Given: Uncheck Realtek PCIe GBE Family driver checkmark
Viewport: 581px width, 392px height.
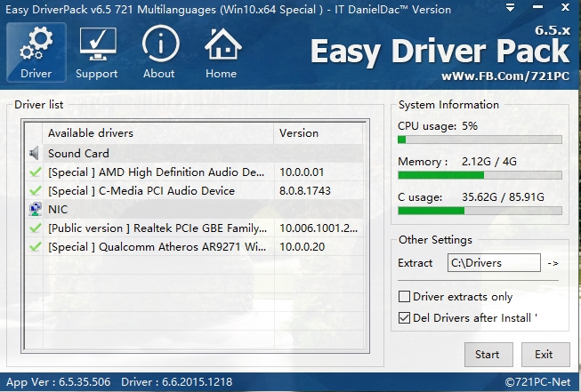Looking at the screenshot, I should (x=36, y=228).
